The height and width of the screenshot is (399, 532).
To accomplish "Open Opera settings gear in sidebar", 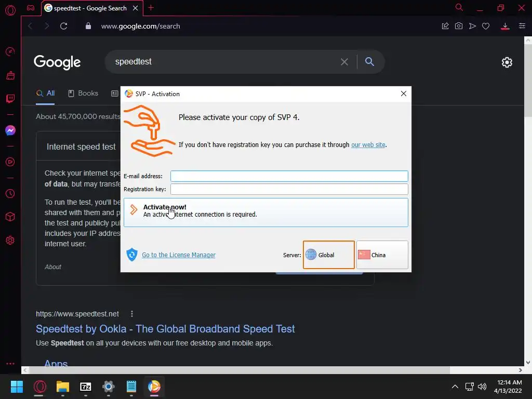I will click(10, 240).
